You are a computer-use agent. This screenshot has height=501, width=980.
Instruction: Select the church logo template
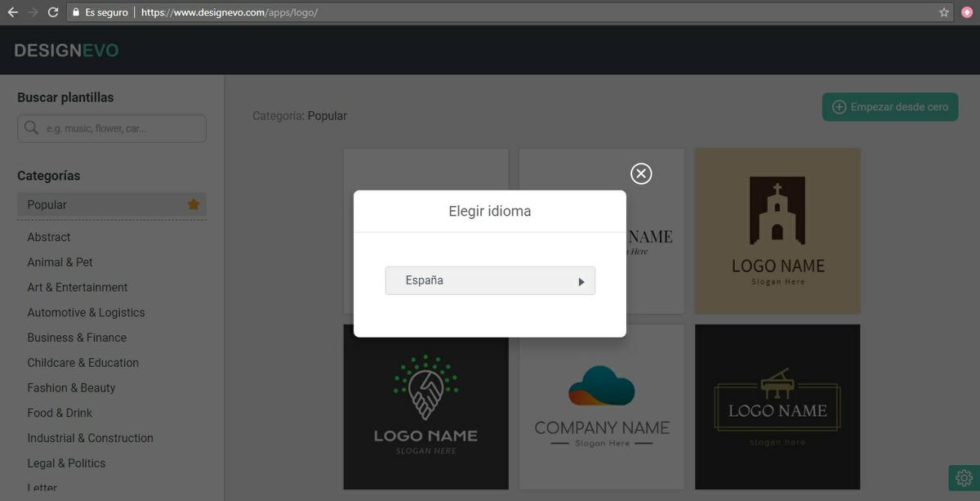tap(777, 230)
